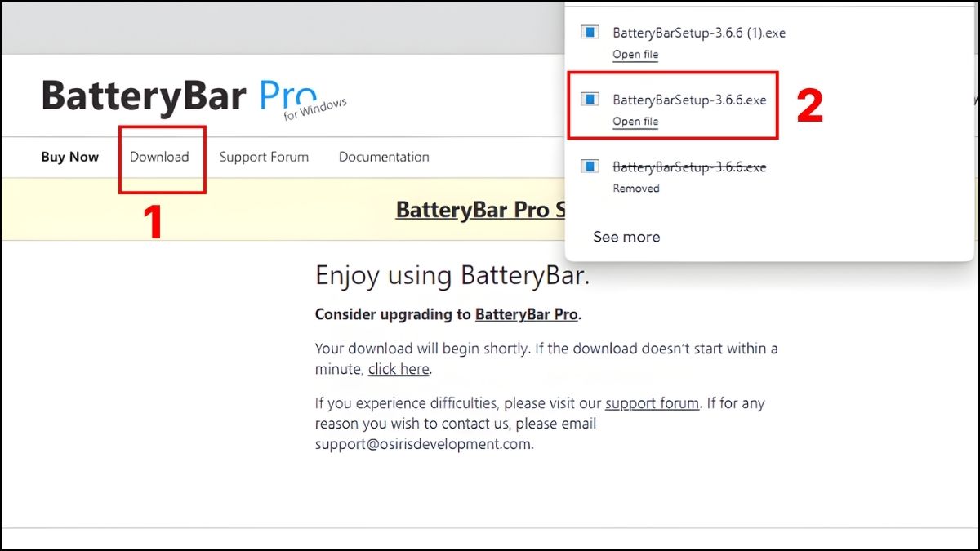Open file for BatteryBarSetup-3.6.6 (1).exe
980x551 pixels.
[635, 54]
